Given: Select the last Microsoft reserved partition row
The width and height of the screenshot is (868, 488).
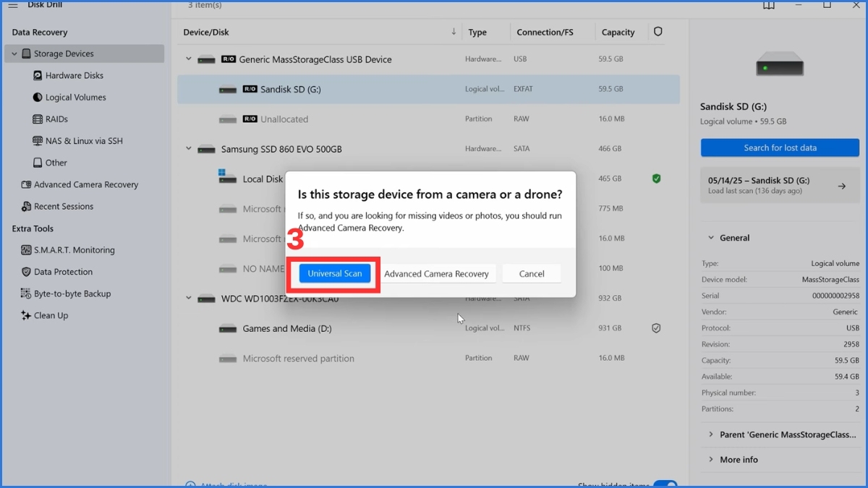Looking at the screenshot, I should coord(428,359).
